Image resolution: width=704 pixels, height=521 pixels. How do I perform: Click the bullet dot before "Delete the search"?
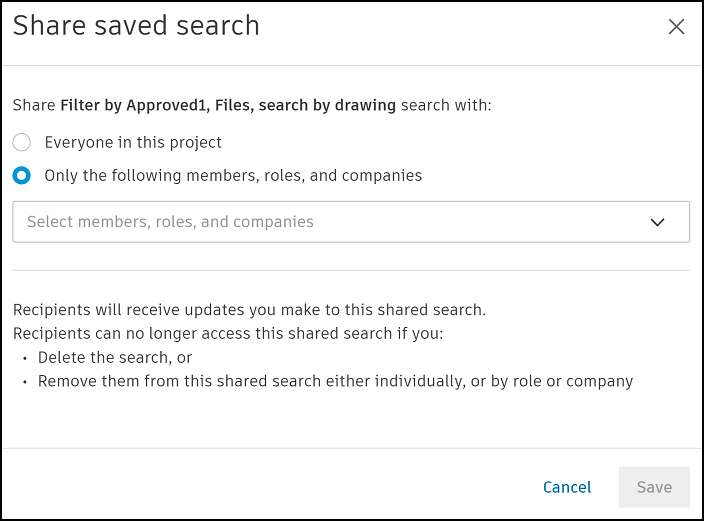point(24,358)
